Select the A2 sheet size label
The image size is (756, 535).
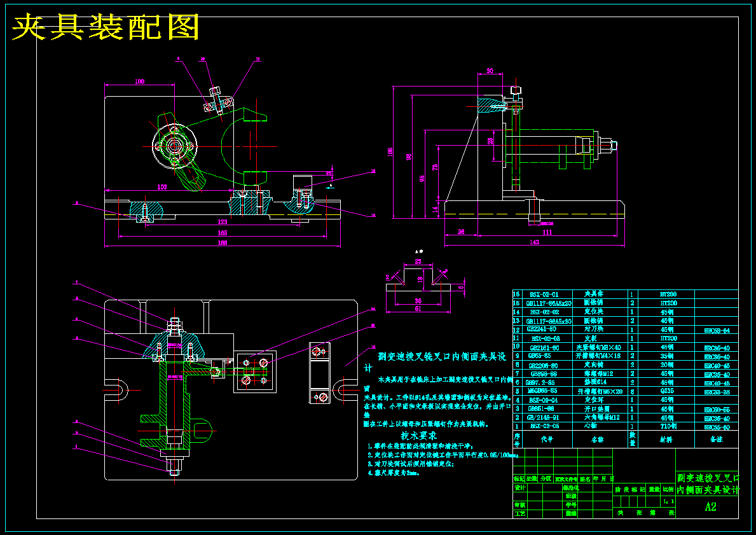711,506
